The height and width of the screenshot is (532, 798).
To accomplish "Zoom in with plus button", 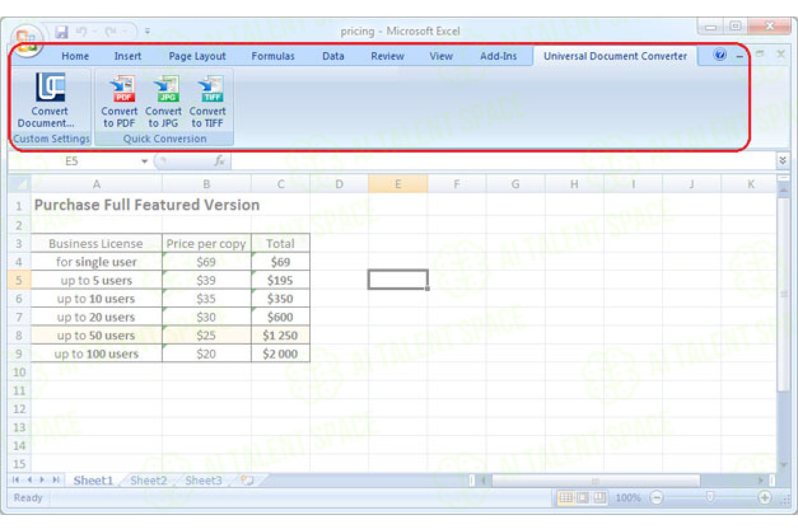I will click(764, 498).
